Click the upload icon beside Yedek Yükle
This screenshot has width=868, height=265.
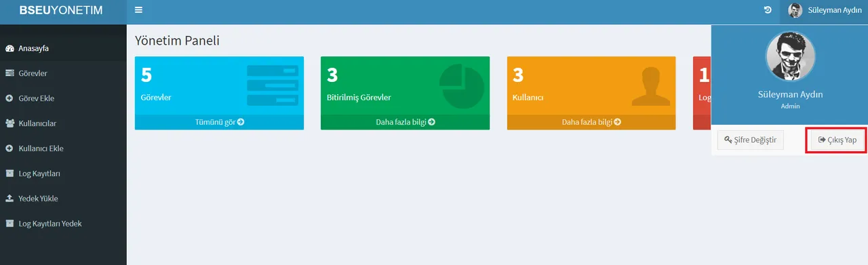(9, 199)
